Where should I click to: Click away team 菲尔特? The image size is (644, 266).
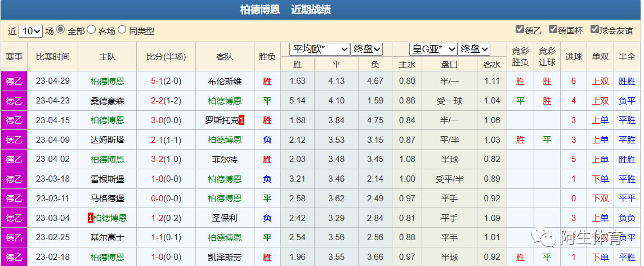[225, 159]
